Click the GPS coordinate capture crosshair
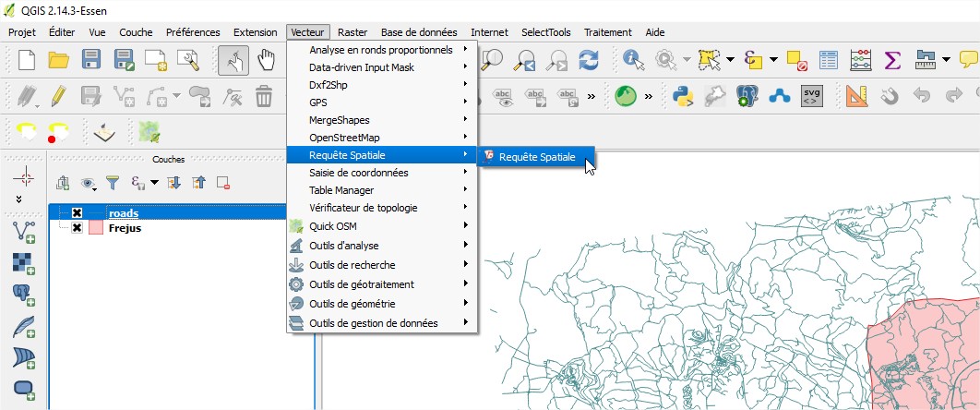 24,178
